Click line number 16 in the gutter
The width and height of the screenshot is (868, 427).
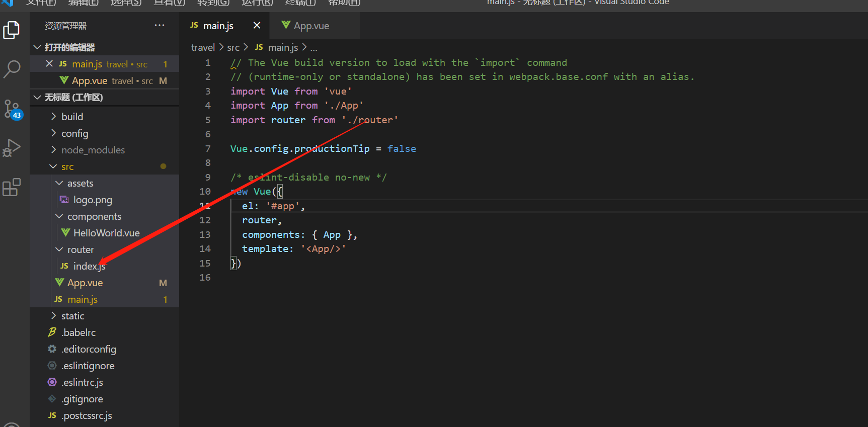(x=205, y=278)
